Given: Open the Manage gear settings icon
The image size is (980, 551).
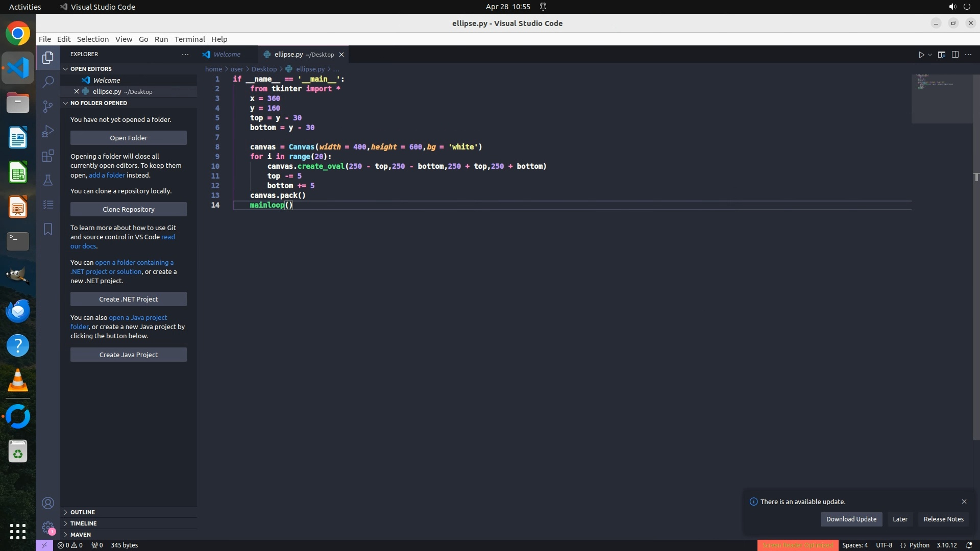Looking at the screenshot, I should (x=48, y=527).
